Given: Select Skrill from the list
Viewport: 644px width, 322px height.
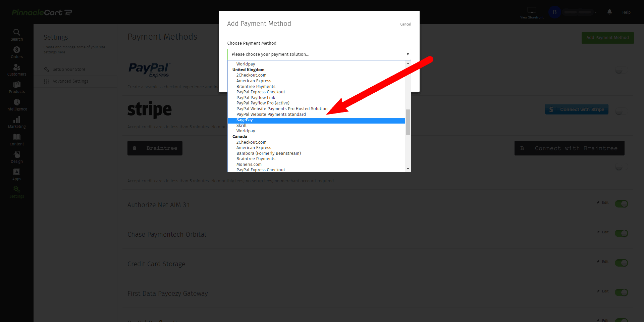Looking at the screenshot, I should [x=316, y=126].
